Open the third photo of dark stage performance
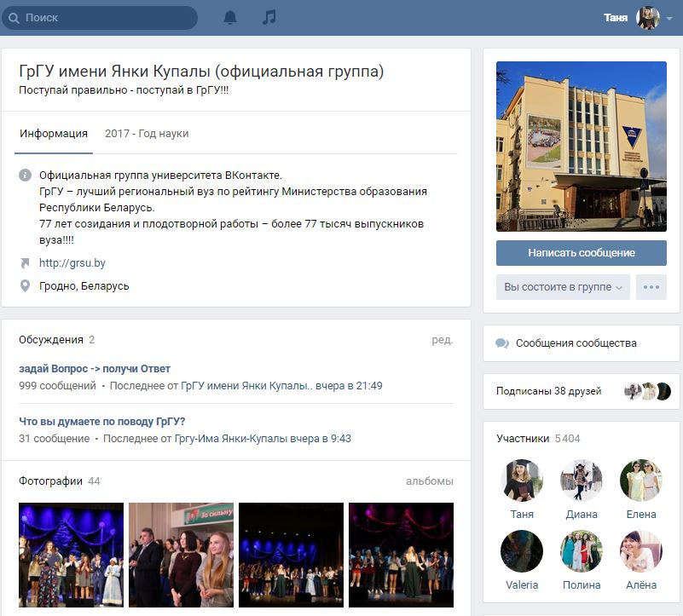 (291, 555)
